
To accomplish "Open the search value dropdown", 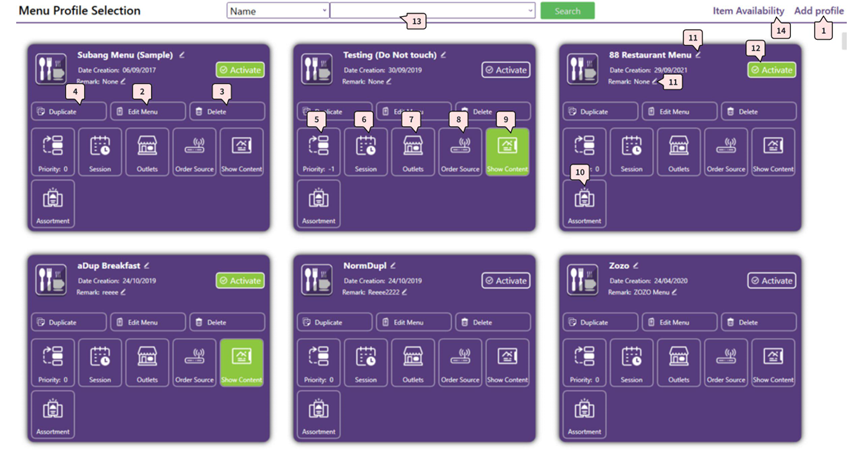I will point(432,11).
